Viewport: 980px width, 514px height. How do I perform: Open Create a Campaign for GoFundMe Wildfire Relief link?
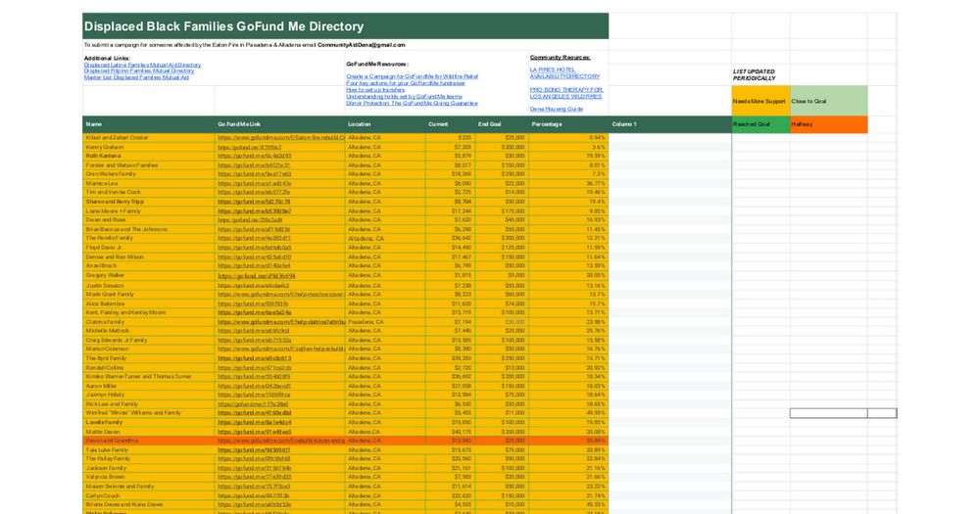click(412, 76)
